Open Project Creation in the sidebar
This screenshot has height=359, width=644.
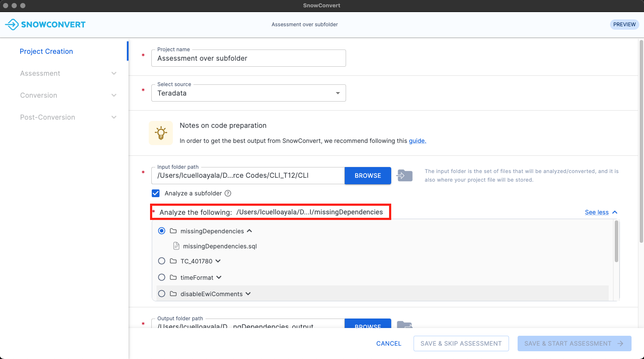46,51
